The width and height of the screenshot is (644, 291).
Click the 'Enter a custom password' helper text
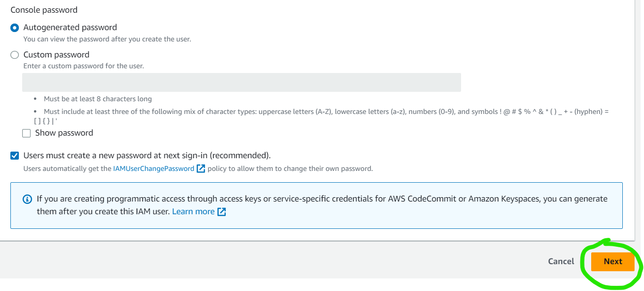pos(83,66)
